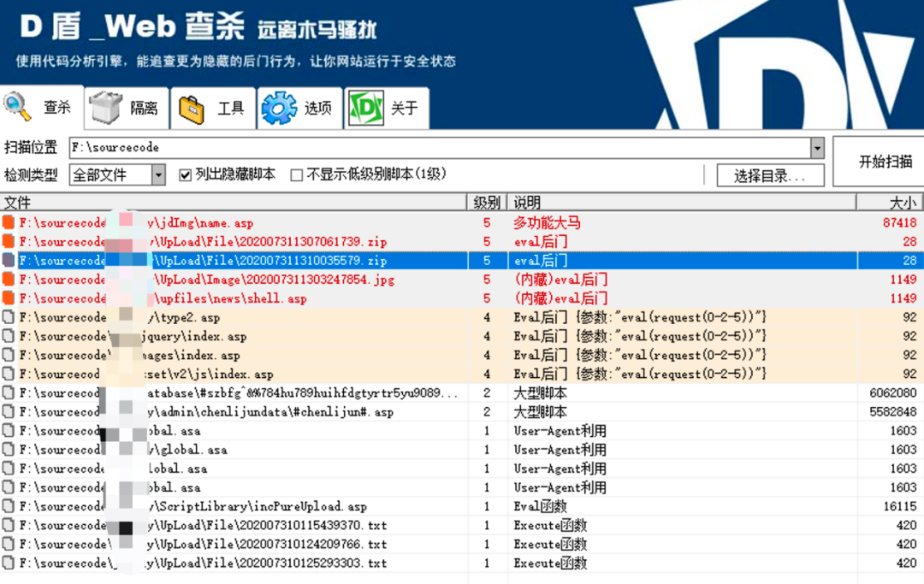The height and width of the screenshot is (584, 924).
Task: Expand the 扫描位置 path dropdown arrow
Action: coord(817,148)
